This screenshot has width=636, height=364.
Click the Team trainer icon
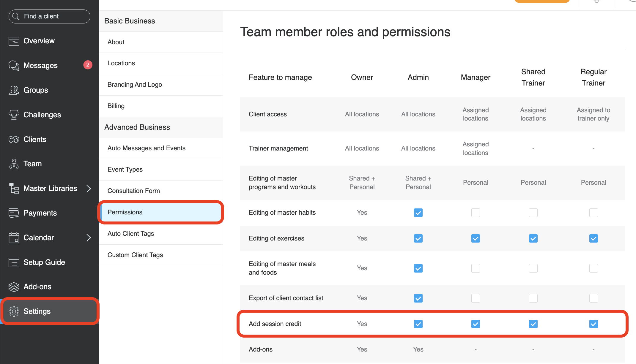[14, 164]
